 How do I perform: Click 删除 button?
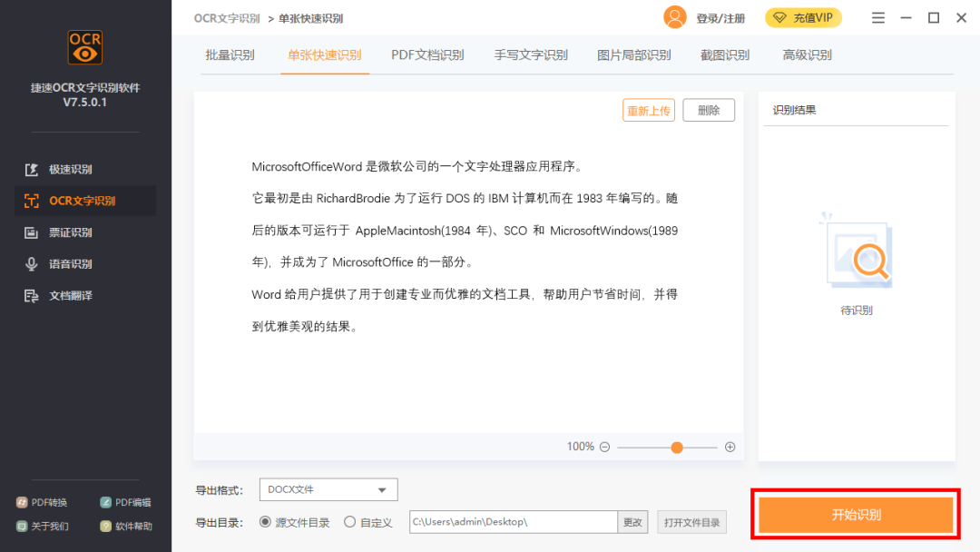(709, 111)
